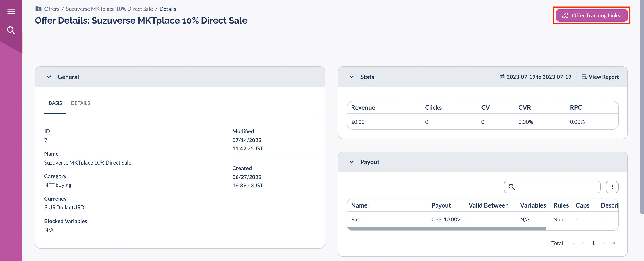Collapse the Payout panel

click(351, 162)
